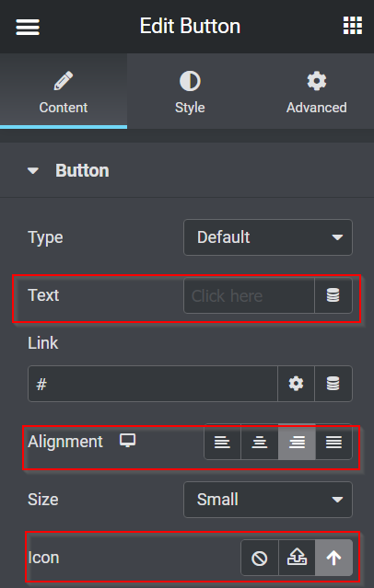Align button to center
Viewport: 374px width, 588px height.
pyautogui.click(x=260, y=442)
